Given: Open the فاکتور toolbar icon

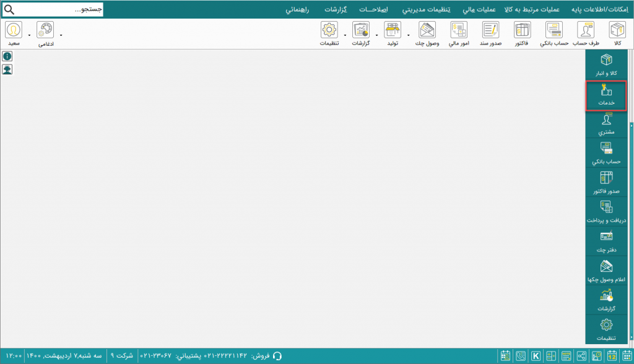Looking at the screenshot, I should 522,33.
